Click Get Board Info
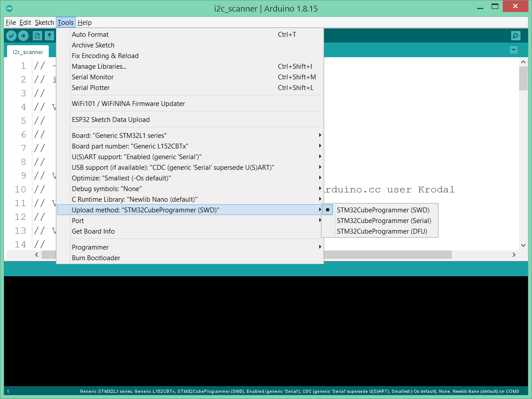Image resolution: width=532 pixels, height=399 pixels. coord(190,231)
